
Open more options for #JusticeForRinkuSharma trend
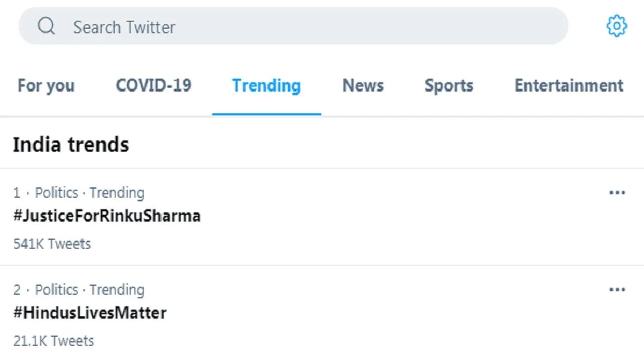(617, 193)
